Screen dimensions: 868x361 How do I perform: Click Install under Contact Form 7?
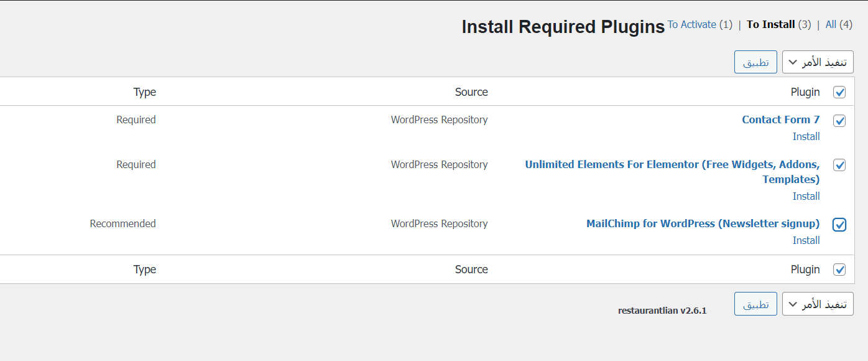tap(806, 136)
